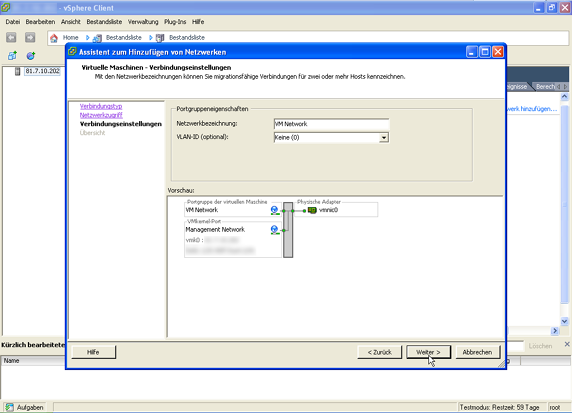Viewport: 572px width, 413px height.
Task: Click the Weiter > button
Action: [x=428, y=352]
